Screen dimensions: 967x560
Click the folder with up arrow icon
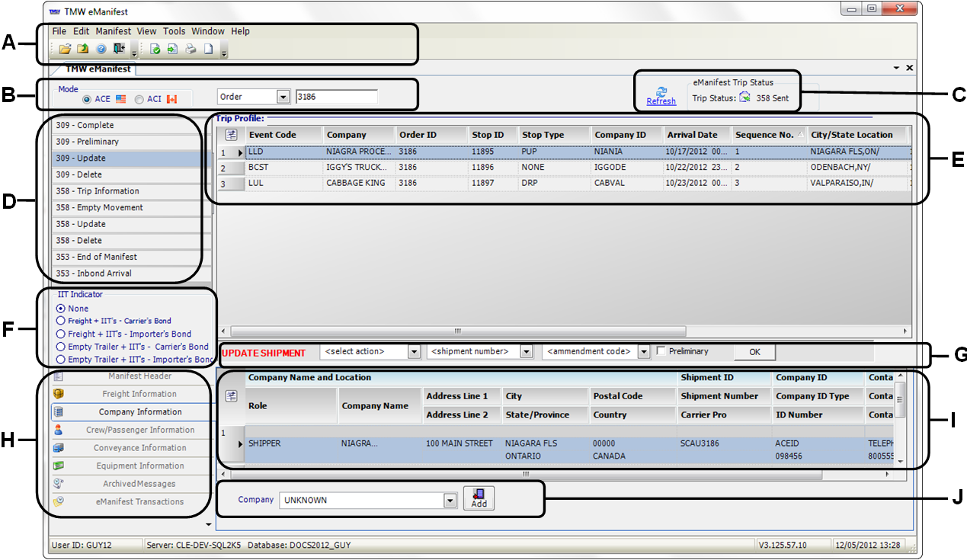coord(82,50)
